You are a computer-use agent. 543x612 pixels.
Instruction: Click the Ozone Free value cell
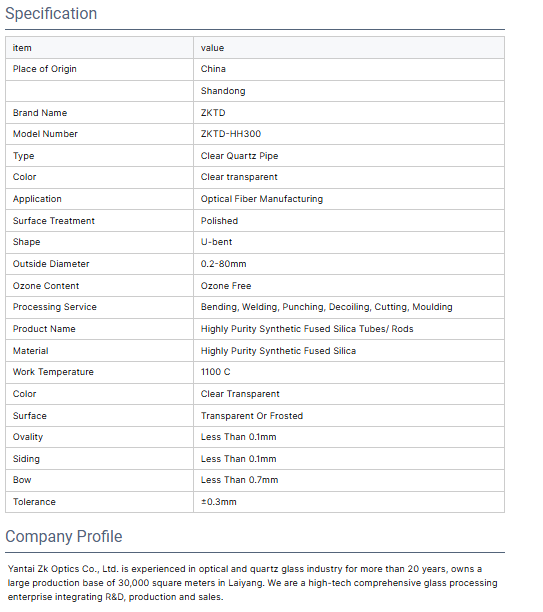click(349, 286)
